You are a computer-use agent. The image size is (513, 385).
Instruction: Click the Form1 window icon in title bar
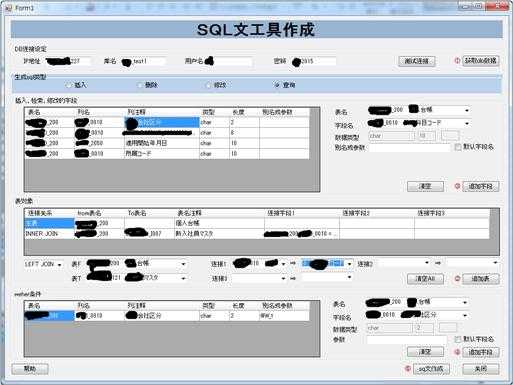click(x=9, y=7)
